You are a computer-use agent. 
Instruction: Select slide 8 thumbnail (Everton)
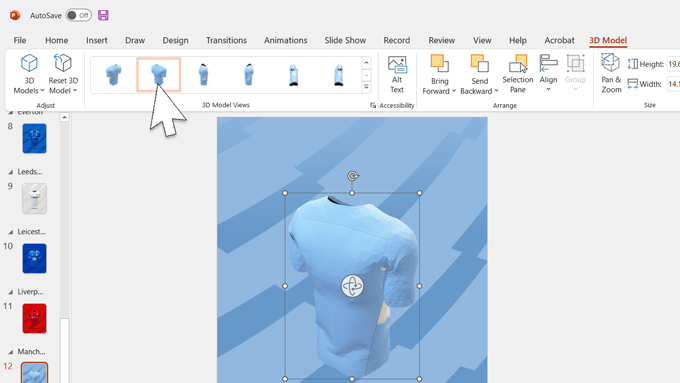34,138
